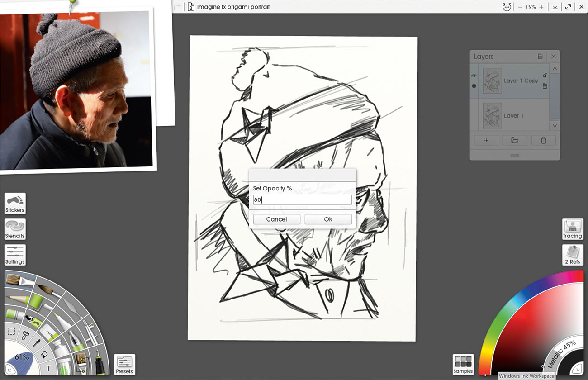588x380 pixels.
Task: Click the 19% zoom level readout
Action: coord(531,7)
